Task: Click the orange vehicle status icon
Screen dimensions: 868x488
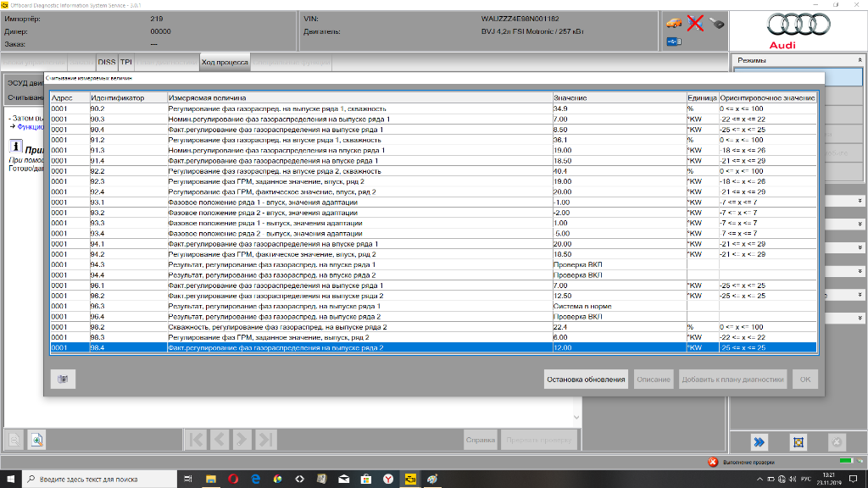Action: point(675,23)
